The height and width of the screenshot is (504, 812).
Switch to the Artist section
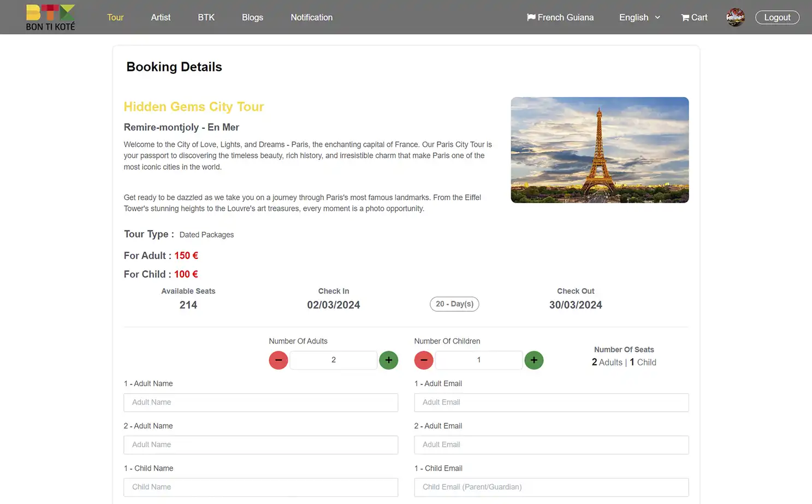click(161, 17)
